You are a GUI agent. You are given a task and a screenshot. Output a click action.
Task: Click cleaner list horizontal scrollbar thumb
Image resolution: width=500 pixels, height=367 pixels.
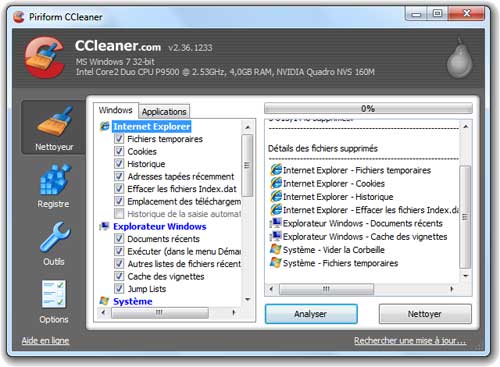pyautogui.click(x=160, y=313)
